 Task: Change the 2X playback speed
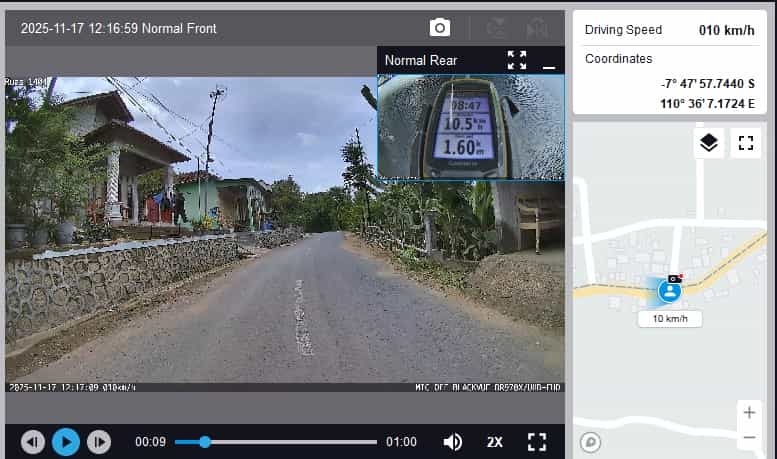tap(495, 441)
